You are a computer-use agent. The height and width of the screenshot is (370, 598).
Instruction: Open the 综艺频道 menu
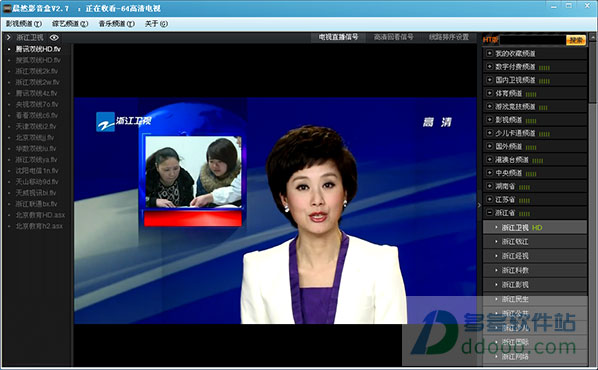click(x=70, y=24)
